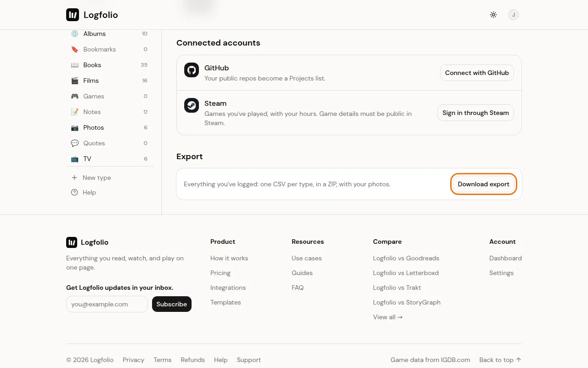The height and width of the screenshot is (368, 588).
Task: Click the Steam logo icon
Action: click(x=192, y=105)
